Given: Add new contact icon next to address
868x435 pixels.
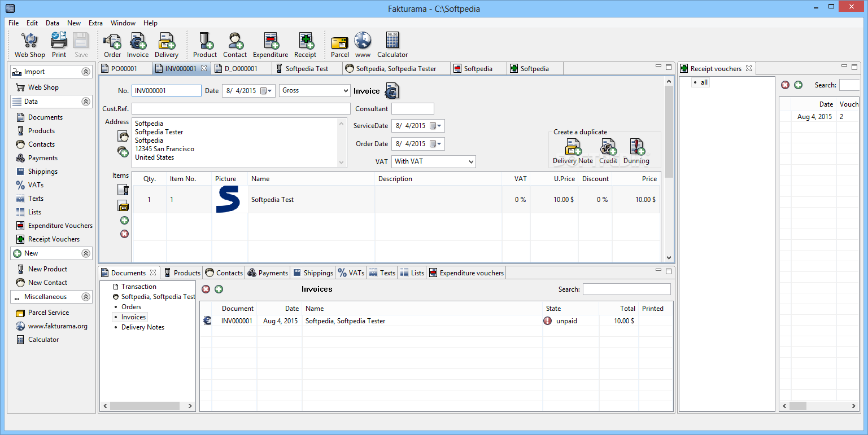Looking at the screenshot, I should (x=123, y=151).
